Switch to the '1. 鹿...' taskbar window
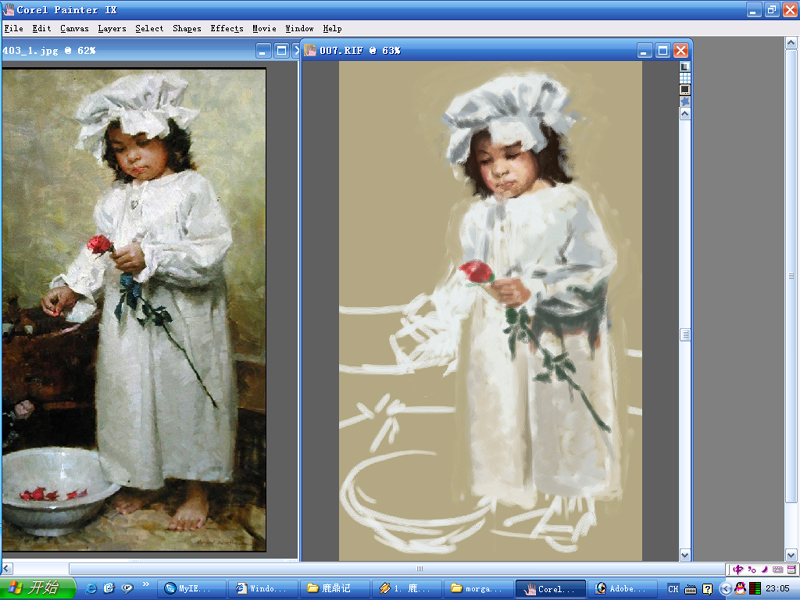The image size is (800, 600). (406, 589)
